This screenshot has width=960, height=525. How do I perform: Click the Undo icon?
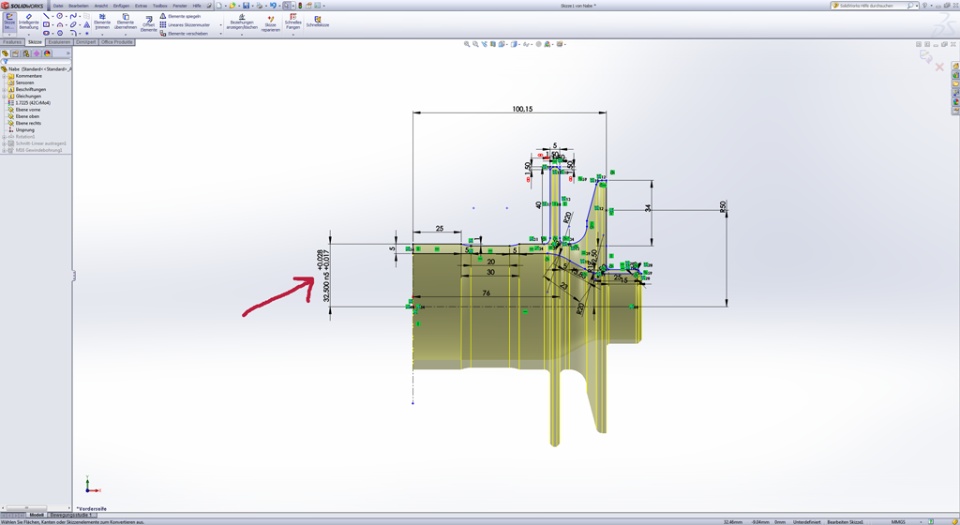pyautogui.click(x=272, y=6)
